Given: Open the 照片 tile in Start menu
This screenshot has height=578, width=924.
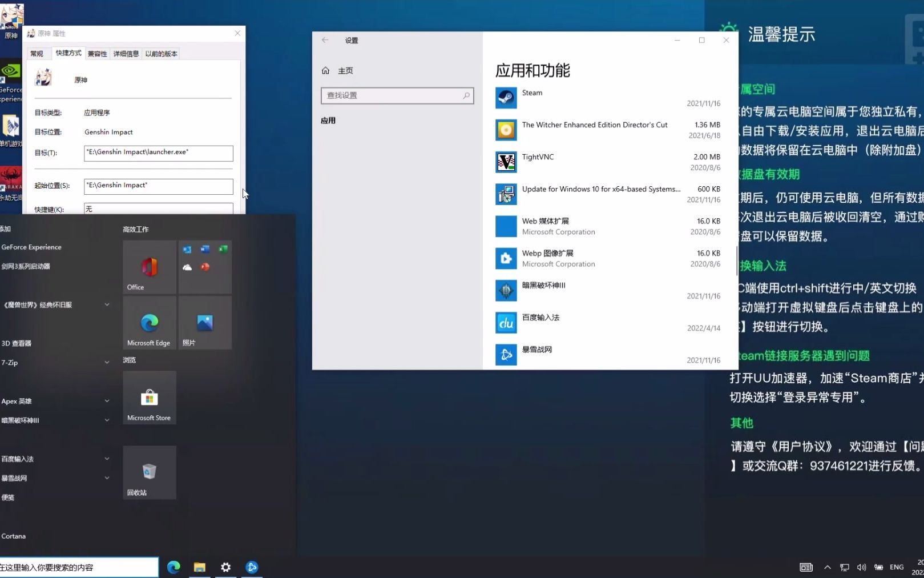Looking at the screenshot, I should (x=204, y=322).
